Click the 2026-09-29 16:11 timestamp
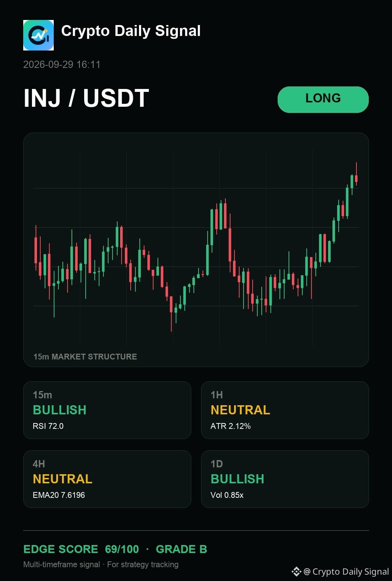This screenshot has width=392, height=581. coord(62,65)
